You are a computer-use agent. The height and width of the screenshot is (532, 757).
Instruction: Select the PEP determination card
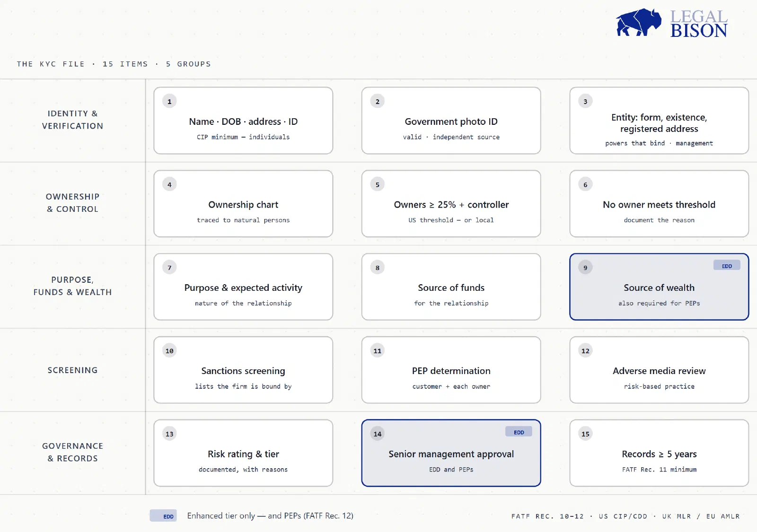click(x=451, y=370)
